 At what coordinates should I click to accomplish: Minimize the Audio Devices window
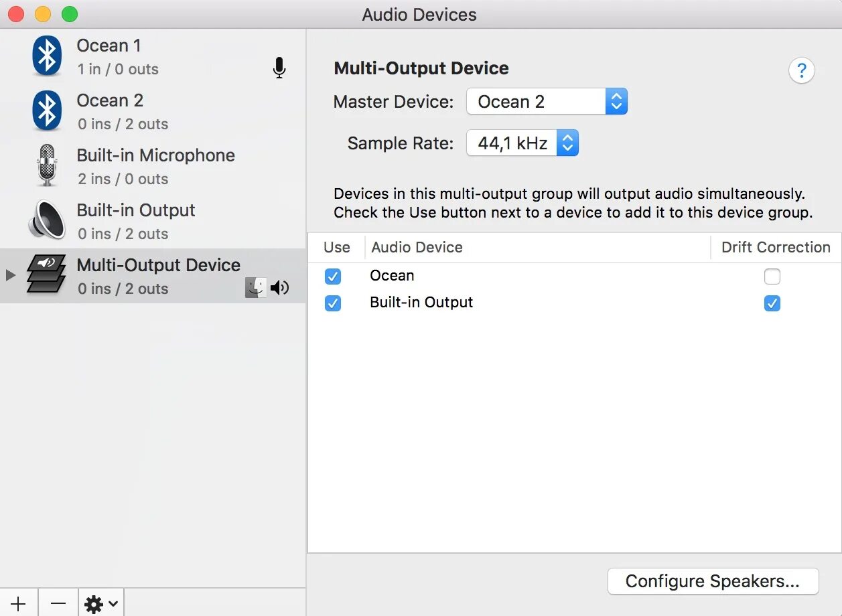[x=43, y=14]
